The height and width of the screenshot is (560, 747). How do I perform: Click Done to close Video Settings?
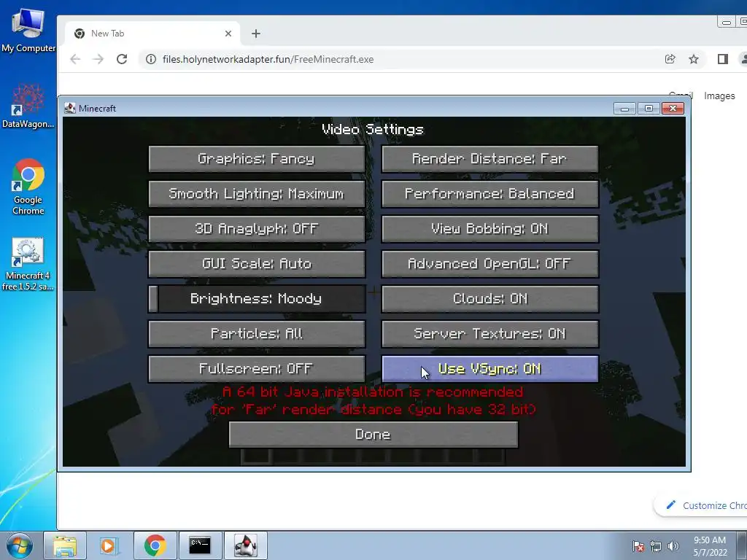(x=373, y=435)
